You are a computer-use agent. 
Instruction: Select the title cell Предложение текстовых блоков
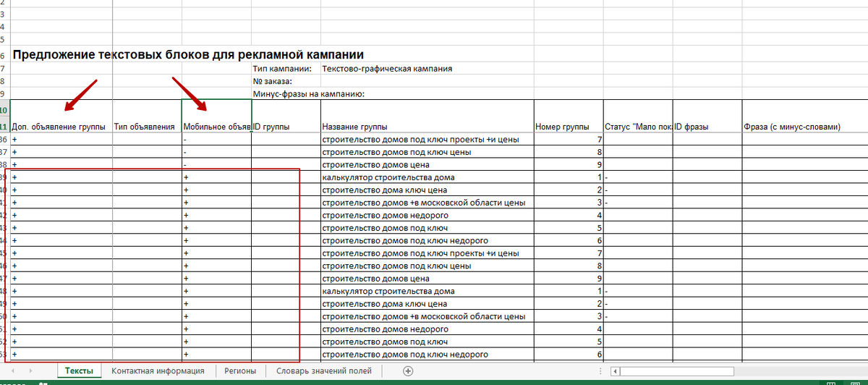click(188, 54)
